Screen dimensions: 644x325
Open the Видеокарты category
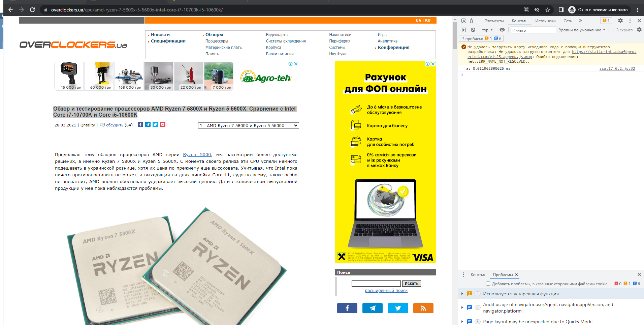coord(277,35)
